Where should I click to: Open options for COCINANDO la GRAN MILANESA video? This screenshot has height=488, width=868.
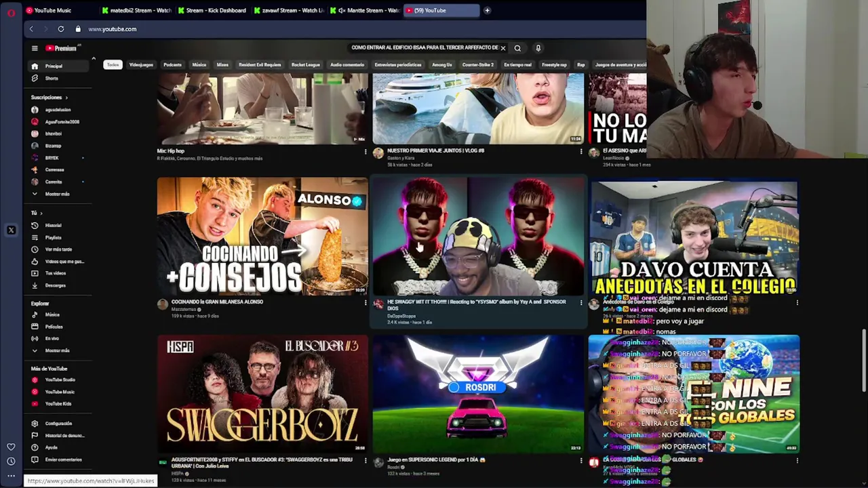pyautogui.click(x=366, y=303)
